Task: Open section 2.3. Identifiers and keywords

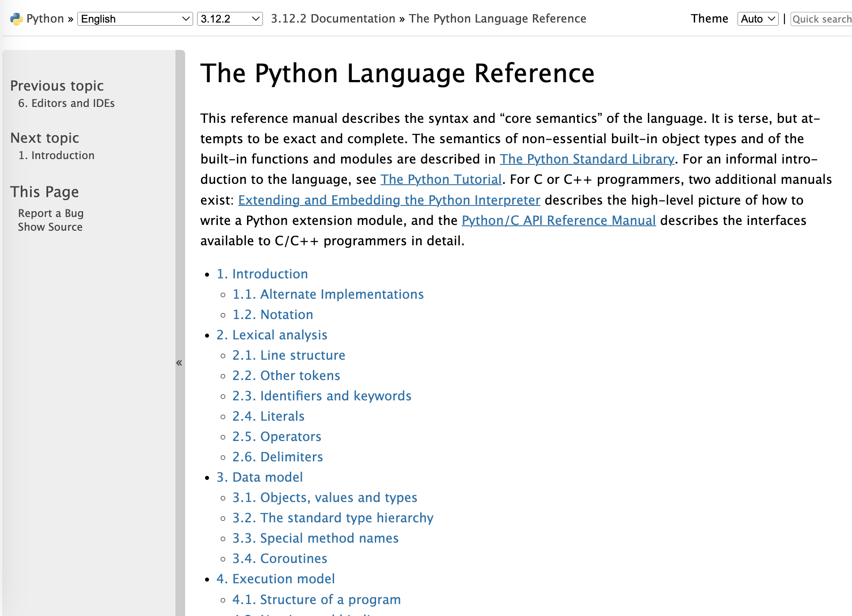Action: point(322,396)
